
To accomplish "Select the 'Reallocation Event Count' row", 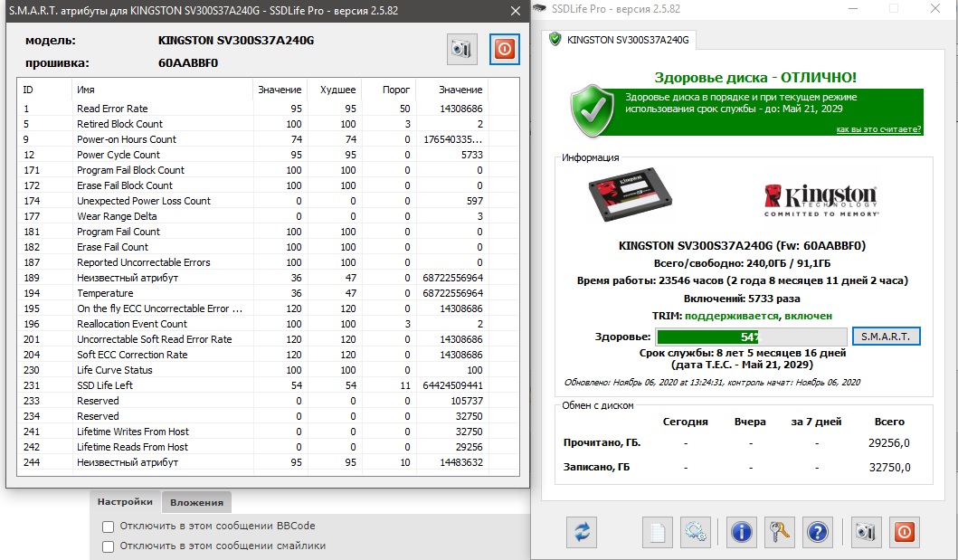I will point(268,324).
